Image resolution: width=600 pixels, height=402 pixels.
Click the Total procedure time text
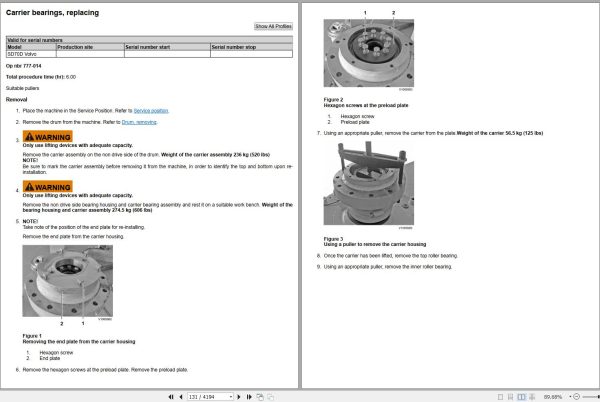pos(41,77)
